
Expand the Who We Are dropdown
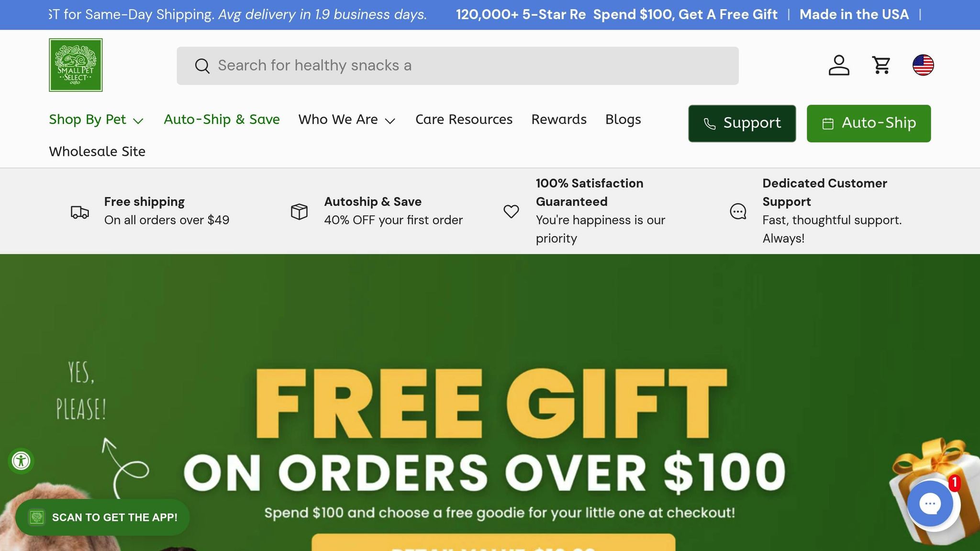347,120
